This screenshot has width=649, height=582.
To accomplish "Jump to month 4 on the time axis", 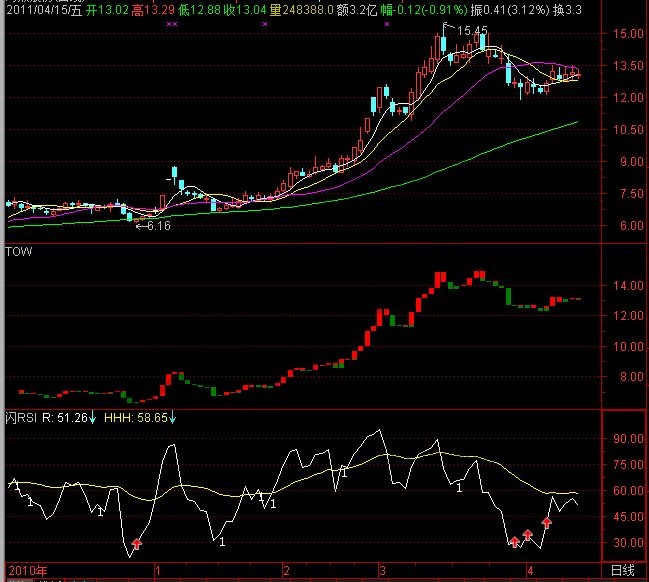I will click(x=529, y=571).
